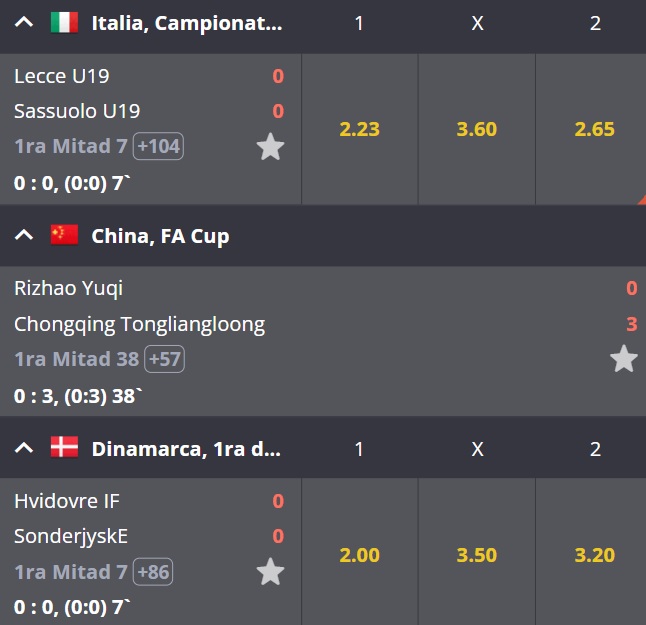646x625 pixels.
Task: Toggle favorite star for Rizhao Yuqi match
Action: point(624,359)
